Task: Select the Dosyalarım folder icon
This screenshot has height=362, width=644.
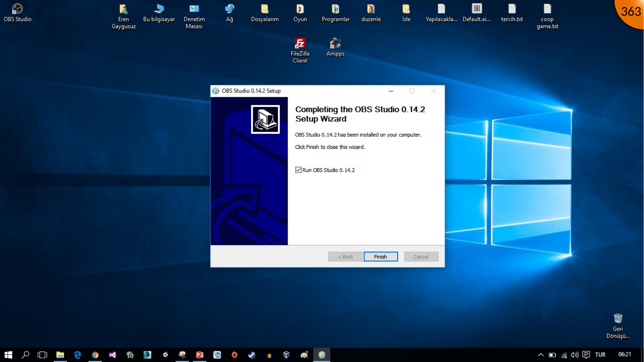Action: click(x=265, y=13)
